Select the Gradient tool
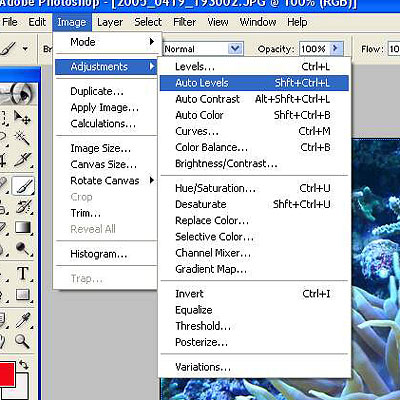This screenshot has width=400, height=400. click(23, 228)
